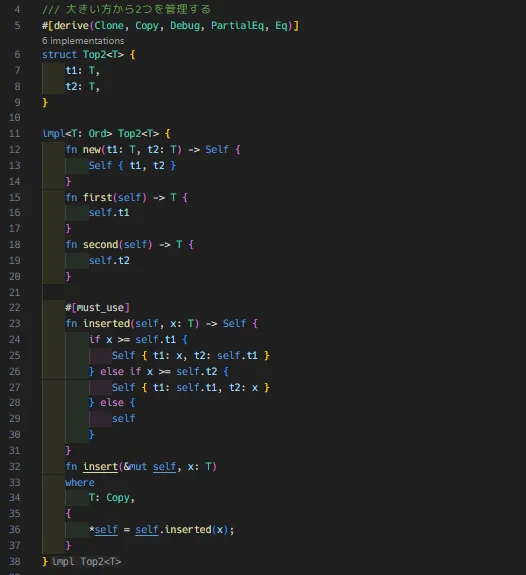Click 'Ord' trait bound on line 11

click(97, 133)
